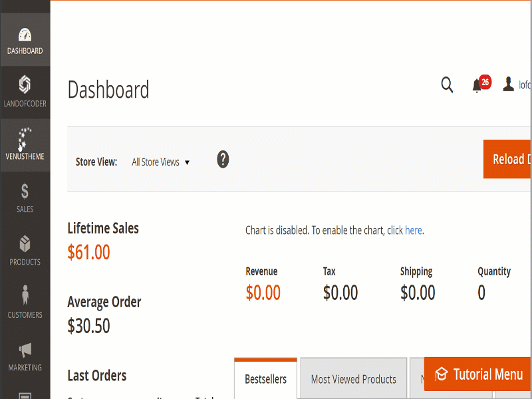Click the store view help question icon
The width and height of the screenshot is (532, 399).
(x=223, y=160)
